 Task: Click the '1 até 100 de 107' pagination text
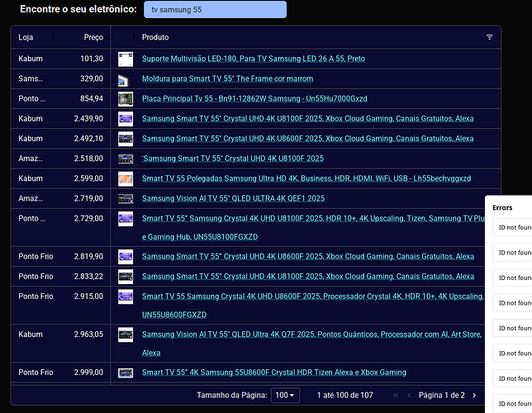point(344,396)
